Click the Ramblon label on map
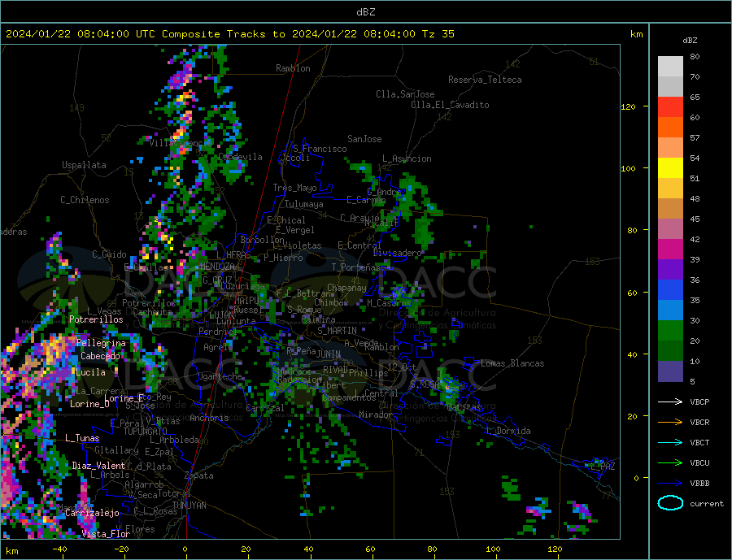This screenshot has height=560, width=732. (x=293, y=68)
